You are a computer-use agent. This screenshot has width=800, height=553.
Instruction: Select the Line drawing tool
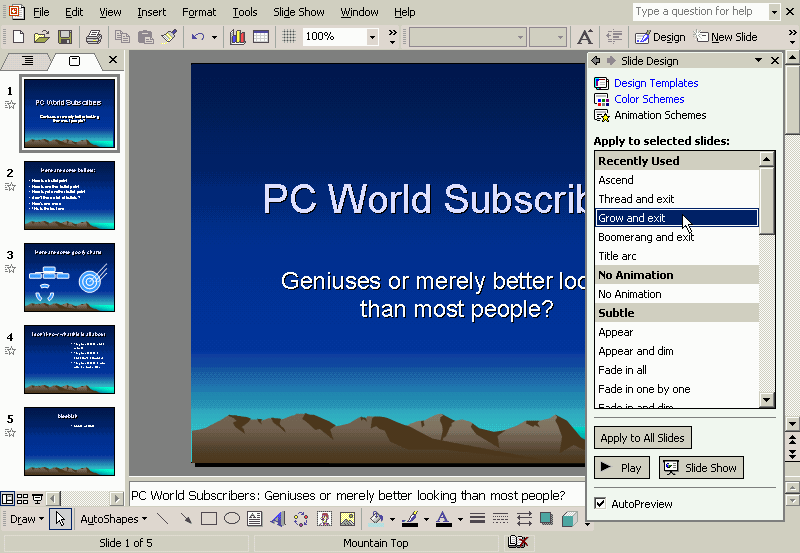(x=163, y=519)
